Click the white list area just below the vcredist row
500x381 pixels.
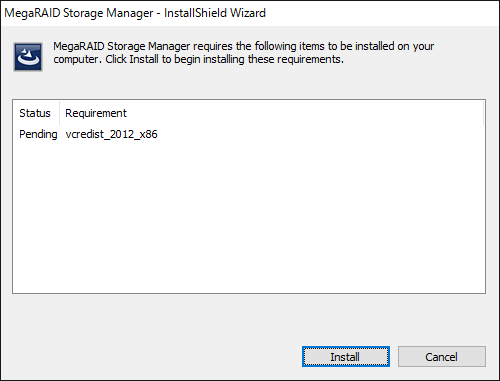click(249, 150)
